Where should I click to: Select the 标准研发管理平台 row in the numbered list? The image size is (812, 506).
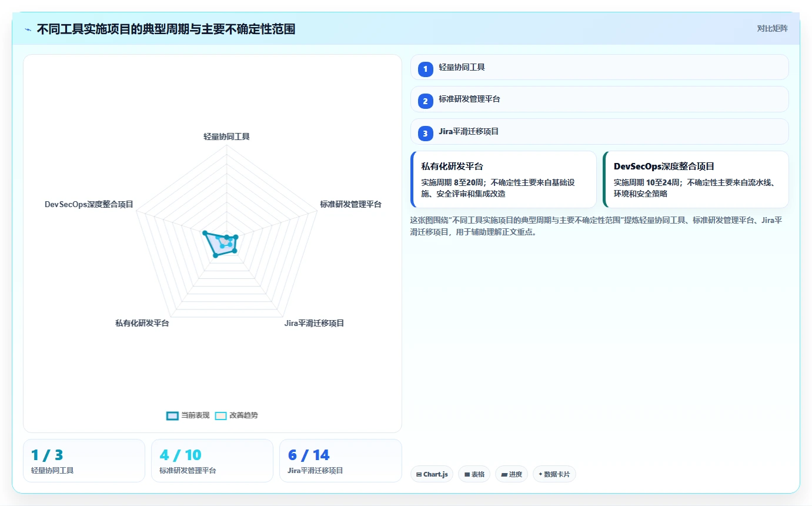coord(599,99)
